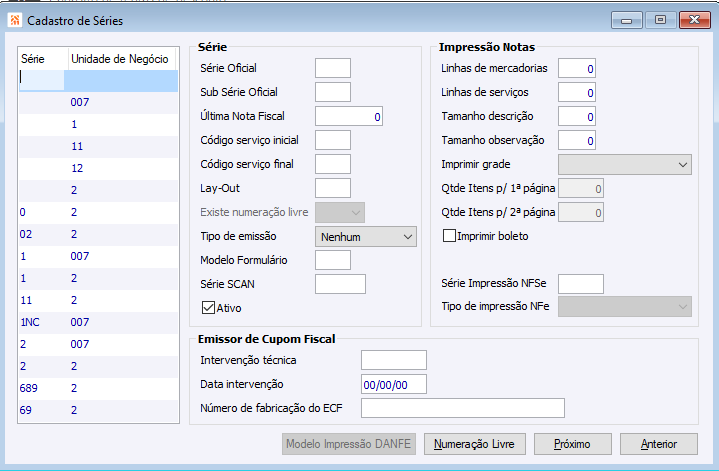The width and height of the screenshot is (719, 471).
Task: Open the Imprimir grade dropdown
Action: [x=625, y=165]
